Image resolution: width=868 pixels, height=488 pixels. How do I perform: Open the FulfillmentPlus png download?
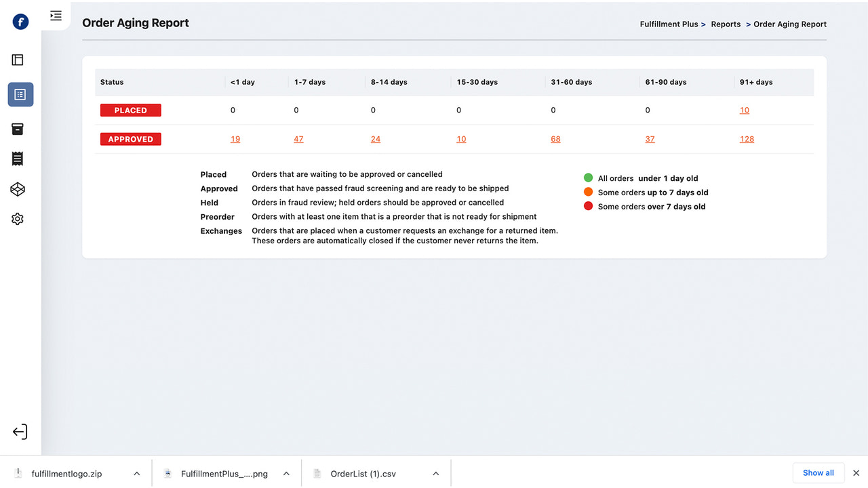(x=224, y=474)
